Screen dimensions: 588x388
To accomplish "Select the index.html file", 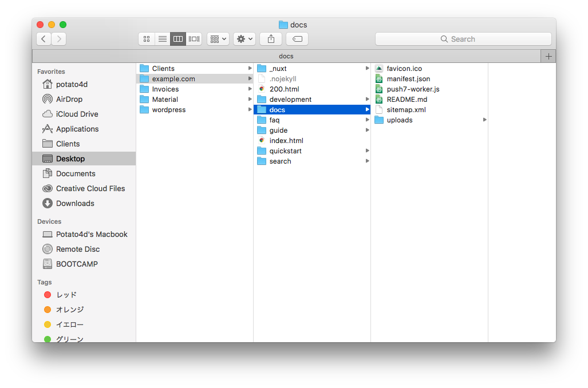I will [312, 141].
